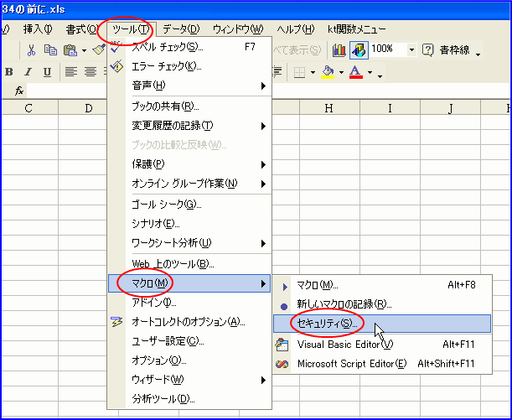Image resolution: width=512 pixels, height=420 pixels.
Task: Toggle Italic formatting
Action: (28, 71)
